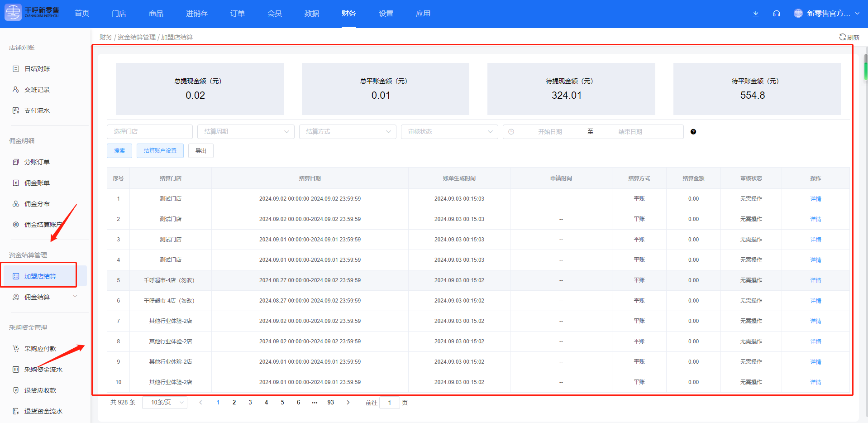The image size is (868, 423).
Task: Open 支付流水 sidebar item
Action: (x=37, y=111)
